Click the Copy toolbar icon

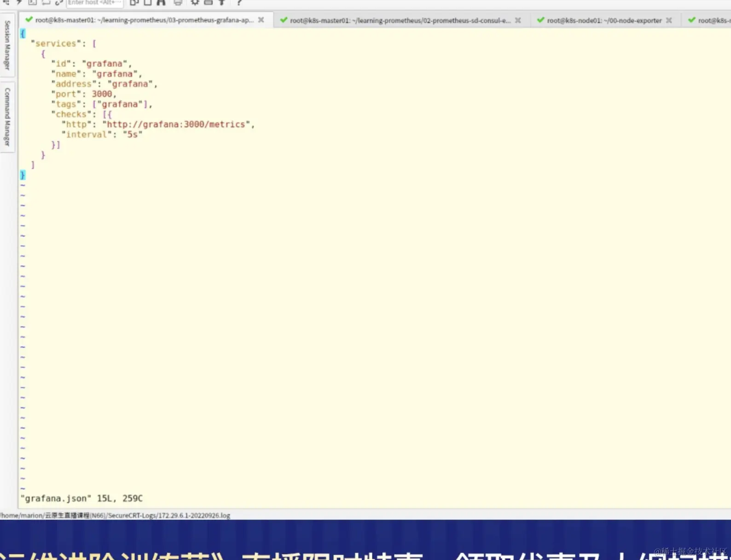click(134, 2)
